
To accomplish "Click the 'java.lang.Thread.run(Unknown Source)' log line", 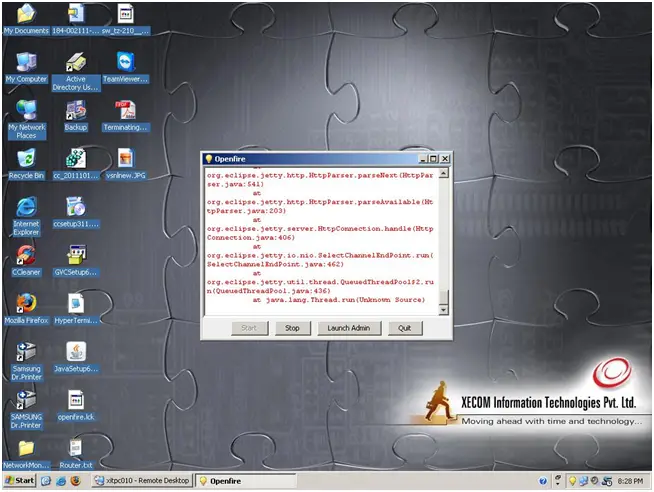I will click(345, 300).
